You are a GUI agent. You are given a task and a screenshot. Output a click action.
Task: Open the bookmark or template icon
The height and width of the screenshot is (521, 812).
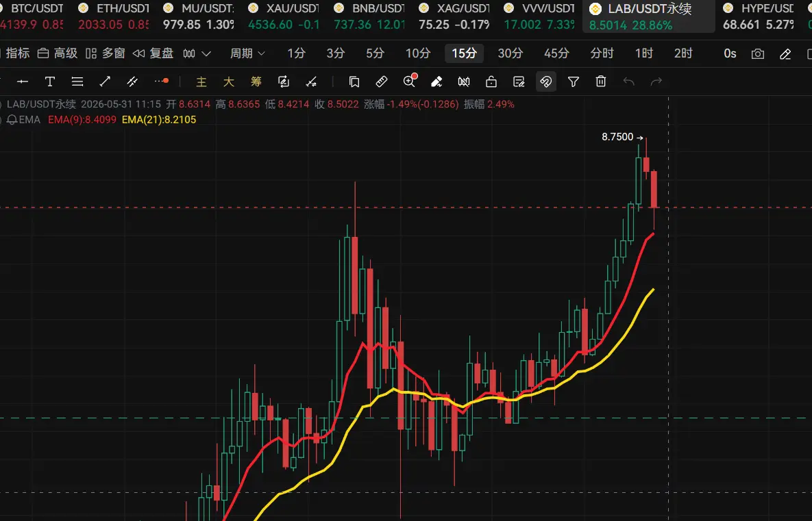pos(354,81)
